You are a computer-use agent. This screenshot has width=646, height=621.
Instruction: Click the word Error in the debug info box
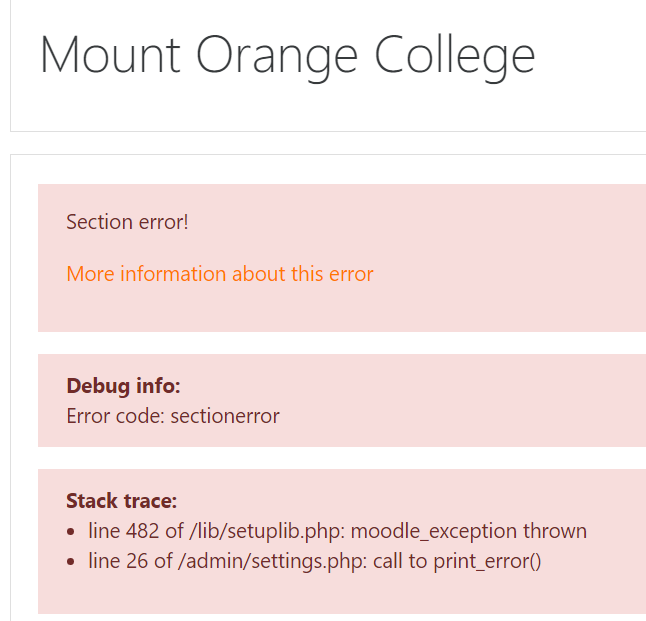(x=88, y=416)
